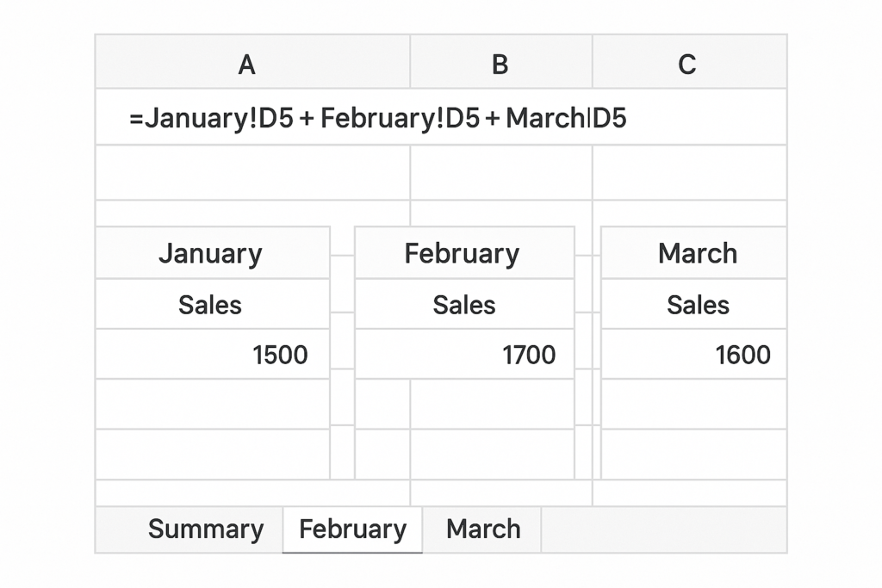The image size is (882, 588).
Task: Select column C header
Action: [687, 64]
